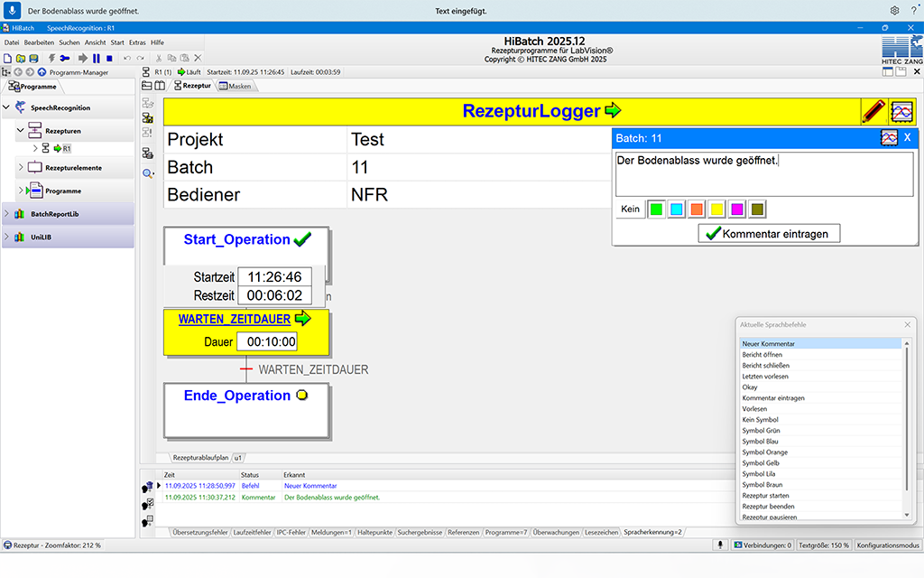924x578 pixels.
Task: Click the chart icon right of RezepturLogger header
Action: point(903,111)
